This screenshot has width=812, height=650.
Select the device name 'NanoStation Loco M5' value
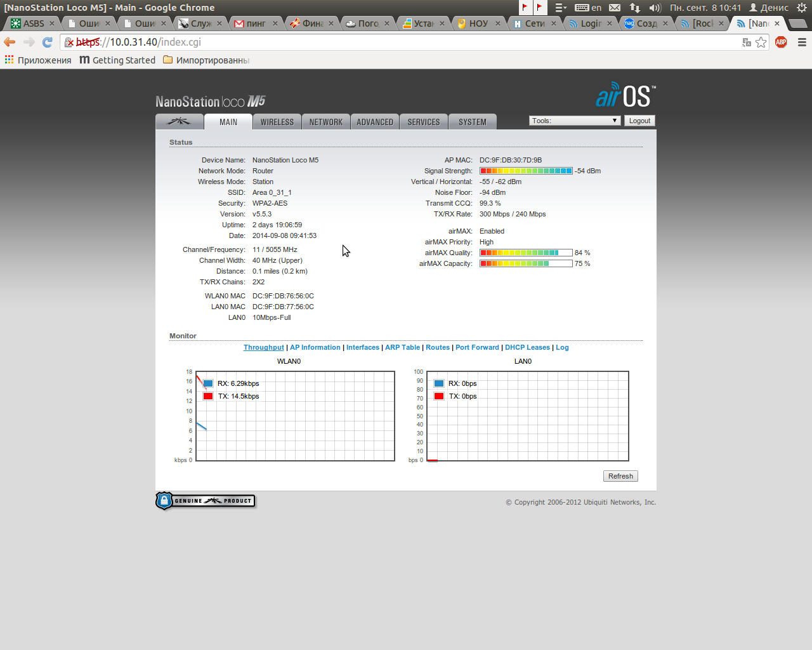click(285, 160)
